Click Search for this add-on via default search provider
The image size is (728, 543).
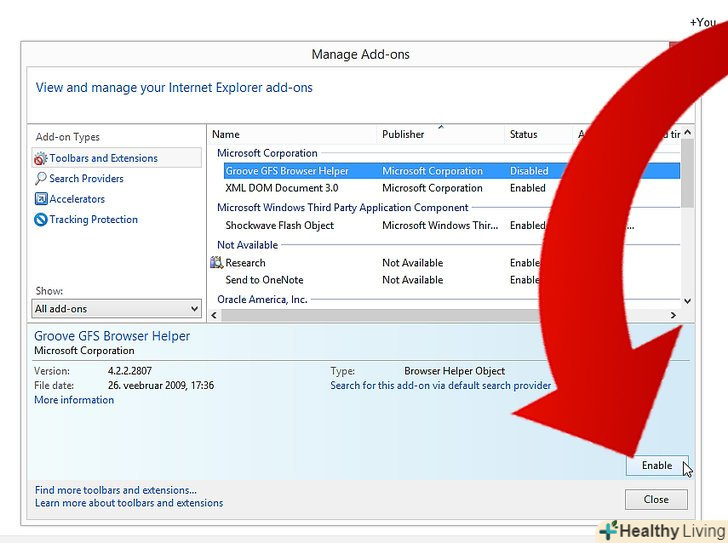pyautogui.click(x=441, y=386)
